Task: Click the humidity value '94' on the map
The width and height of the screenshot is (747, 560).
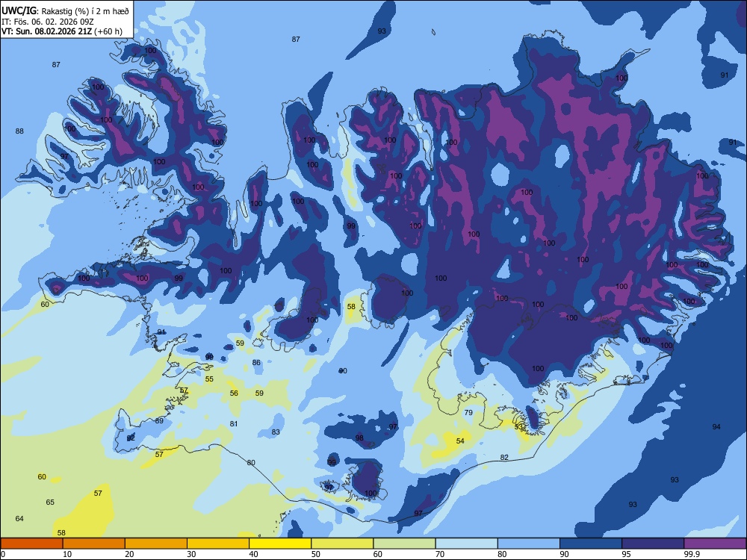Action: click(x=716, y=426)
